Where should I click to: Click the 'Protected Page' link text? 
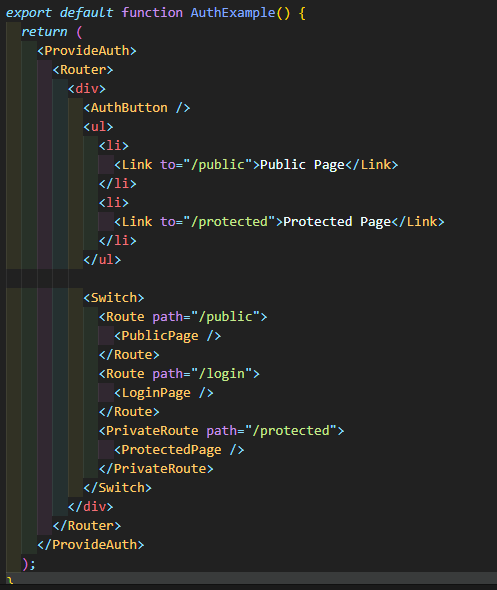[x=337, y=222]
